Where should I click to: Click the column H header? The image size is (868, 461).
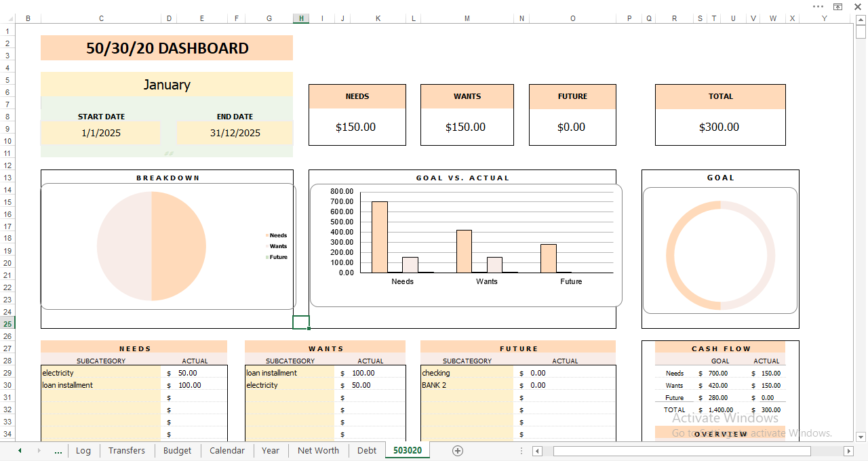[x=300, y=18]
